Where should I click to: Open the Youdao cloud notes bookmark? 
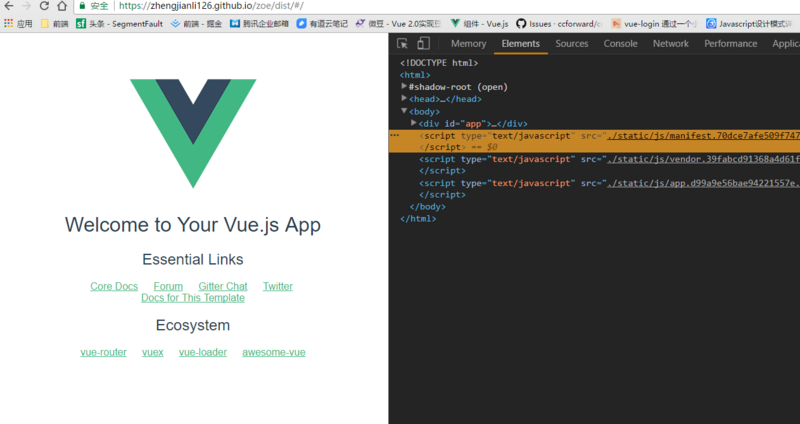pos(322,23)
